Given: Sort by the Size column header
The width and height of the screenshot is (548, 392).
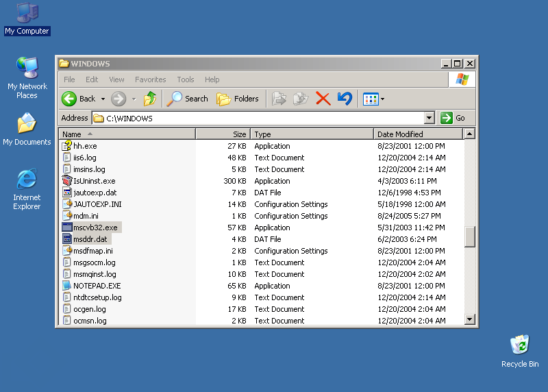Looking at the screenshot, I should pos(223,134).
